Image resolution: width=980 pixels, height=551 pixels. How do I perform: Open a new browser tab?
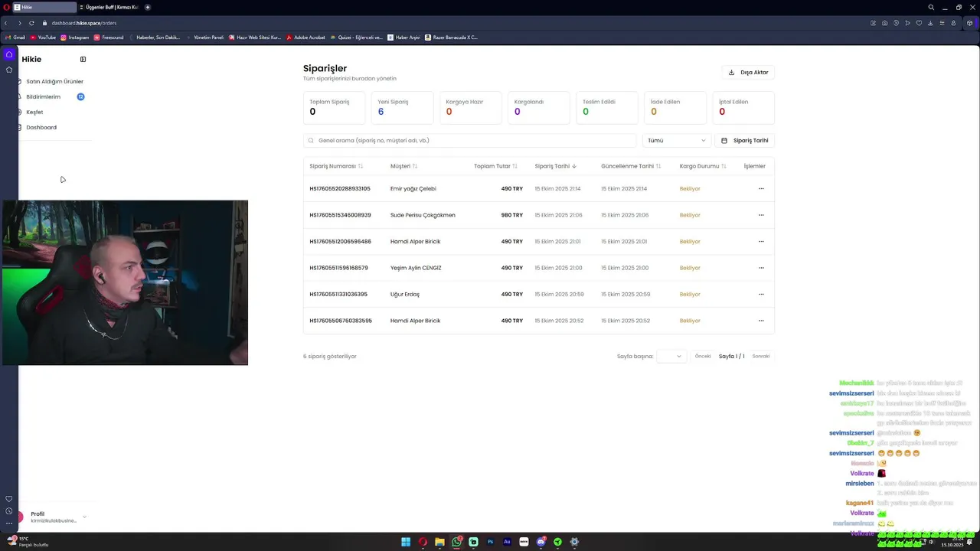pos(148,7)
